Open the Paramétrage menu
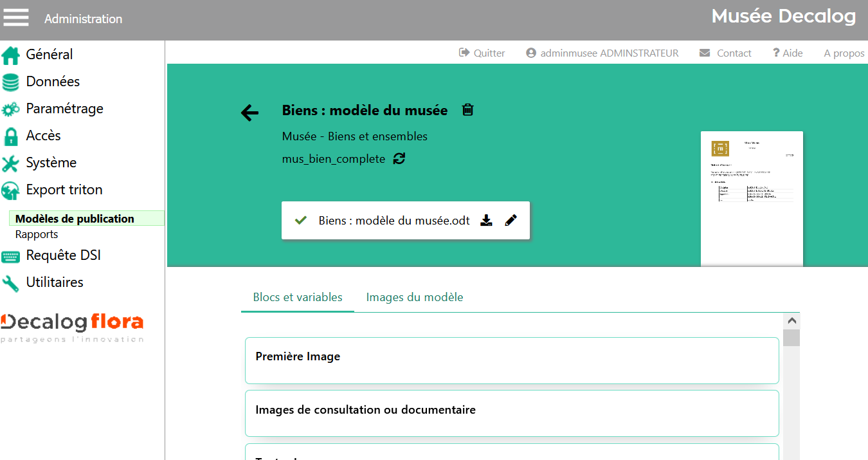This screenshot has height=460, width=868. coord(64,109)
